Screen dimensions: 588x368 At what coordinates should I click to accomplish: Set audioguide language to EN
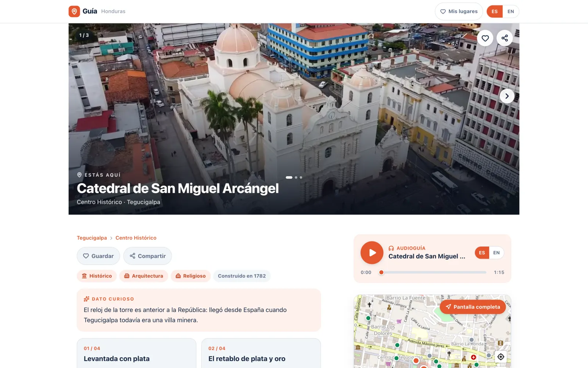(x=496, y=253)
